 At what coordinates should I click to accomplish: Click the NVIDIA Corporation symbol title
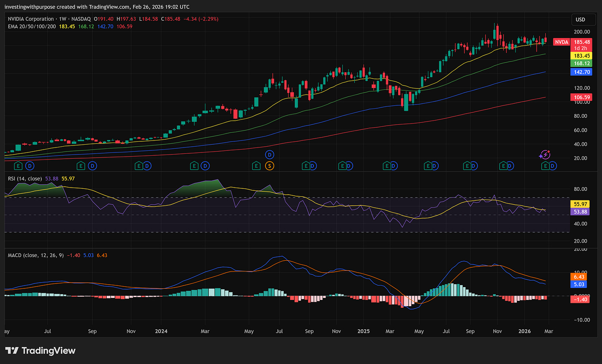31,19
